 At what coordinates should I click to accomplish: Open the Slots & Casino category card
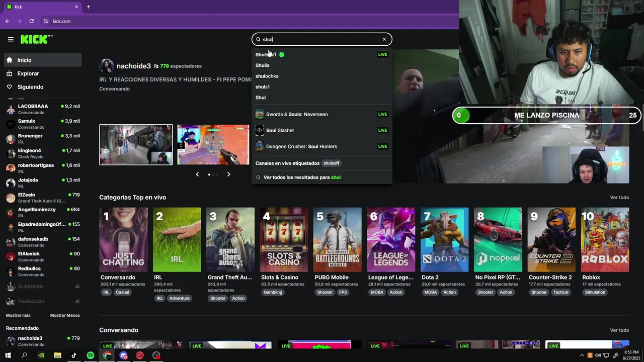point(284,240)
